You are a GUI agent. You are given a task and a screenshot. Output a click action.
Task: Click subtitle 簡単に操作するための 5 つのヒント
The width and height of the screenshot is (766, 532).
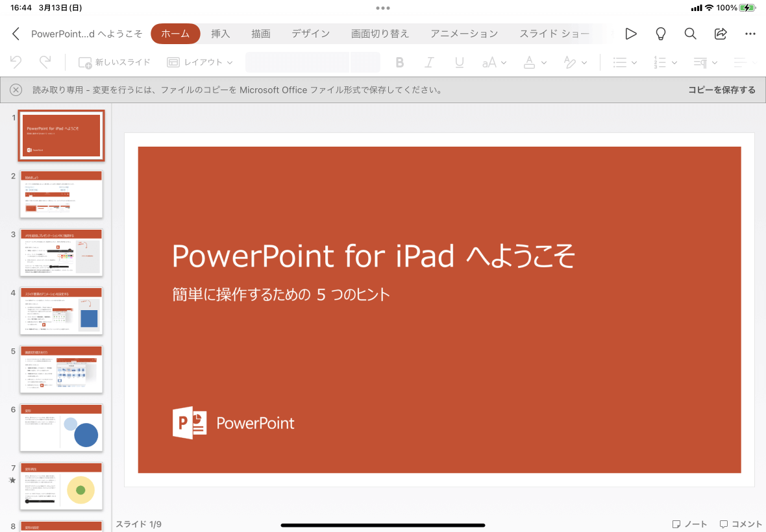point(281,295)
